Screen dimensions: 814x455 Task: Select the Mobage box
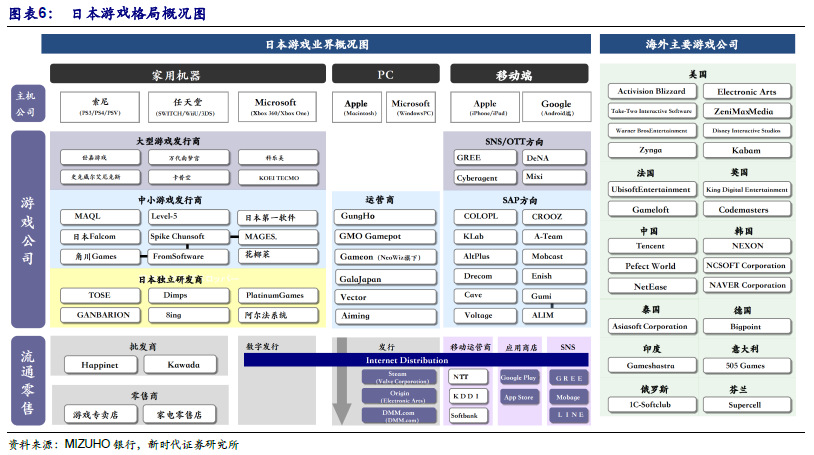569,397
